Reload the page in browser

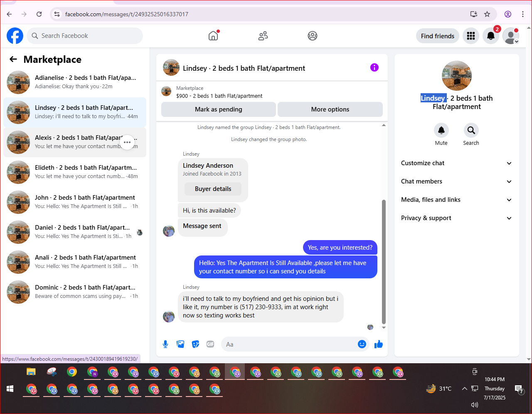pyautogui.click(x=39, y=14)
